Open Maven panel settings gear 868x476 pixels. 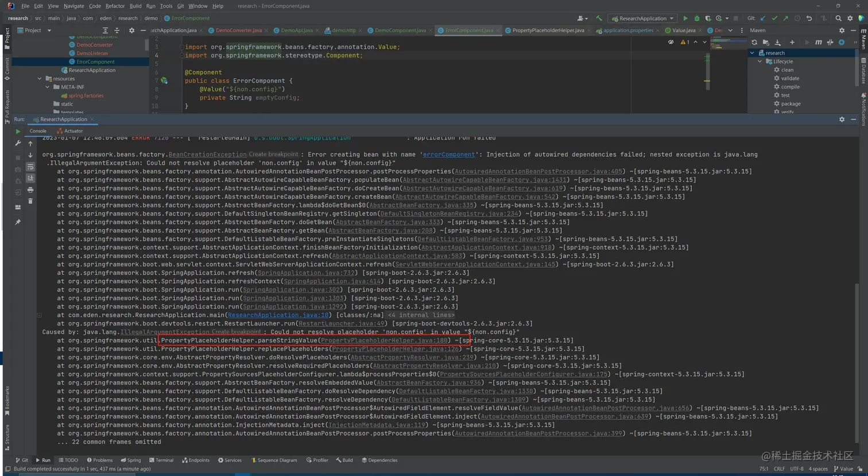842,30
